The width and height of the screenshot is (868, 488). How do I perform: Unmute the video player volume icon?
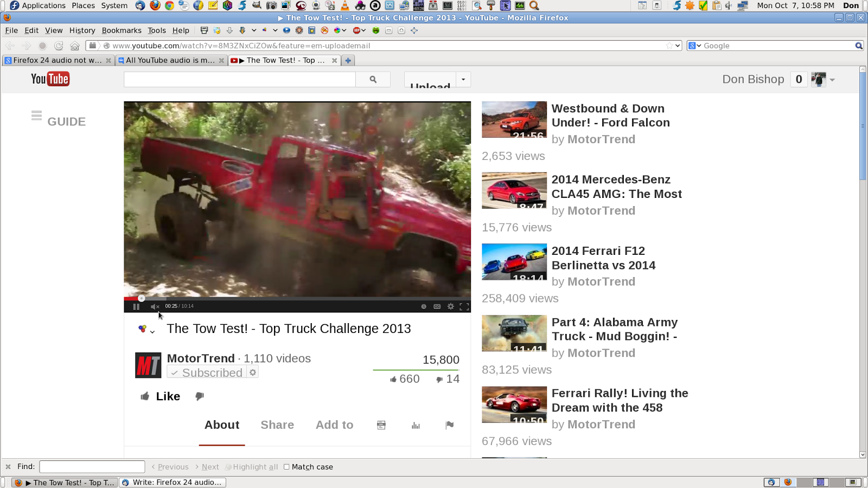point(155,306)
